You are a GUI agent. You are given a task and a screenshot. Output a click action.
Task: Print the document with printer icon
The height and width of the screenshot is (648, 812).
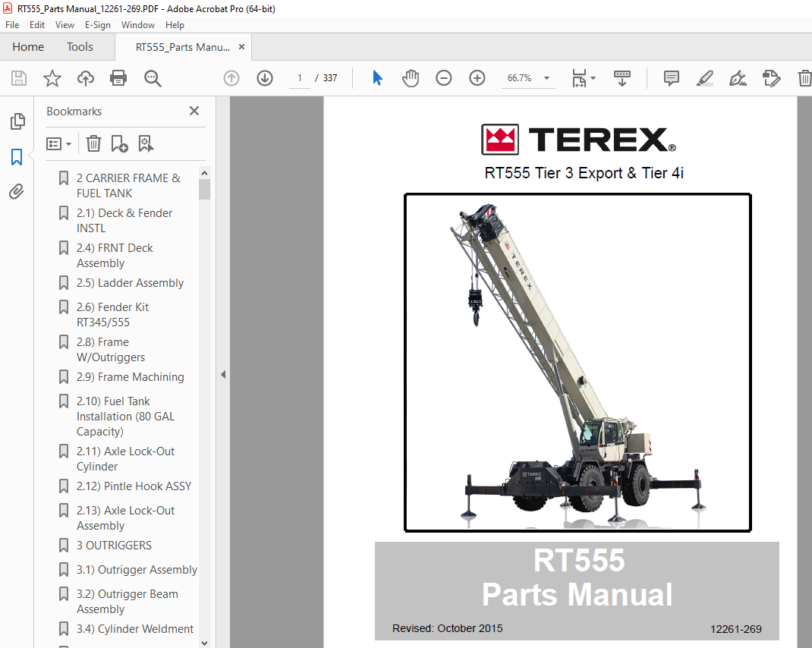(x=118, y=78)
